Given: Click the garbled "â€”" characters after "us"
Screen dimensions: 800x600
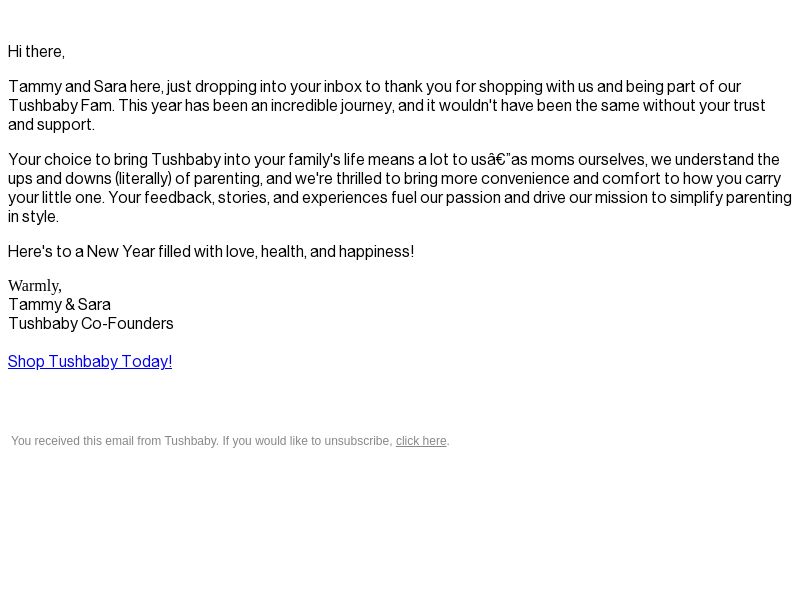Looking at the screenshot, I should (x=498, y=159).
